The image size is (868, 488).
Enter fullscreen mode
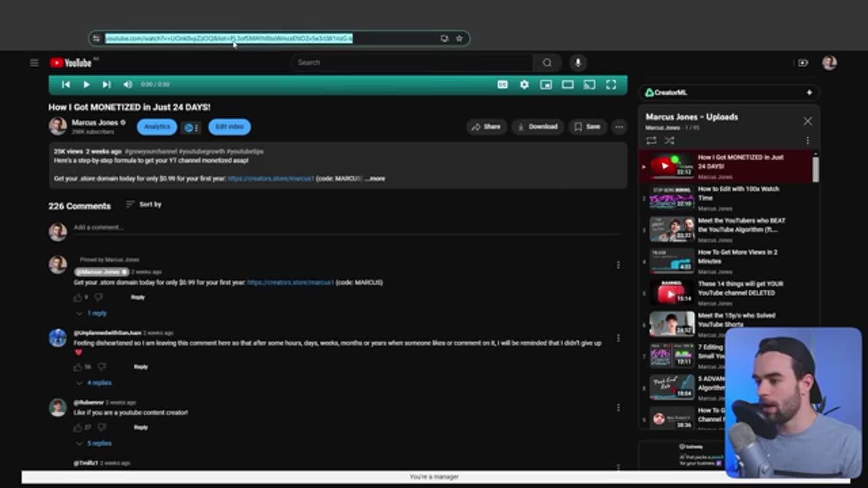point(611,85)
